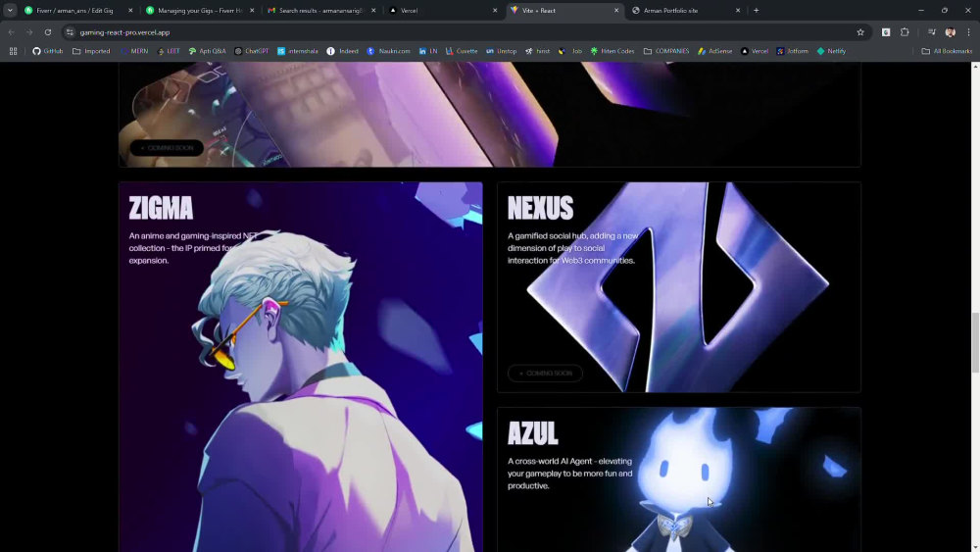The image size is (980, 552).
Task: Open the AdSense bookmark
Action: [x=714, y=51]
